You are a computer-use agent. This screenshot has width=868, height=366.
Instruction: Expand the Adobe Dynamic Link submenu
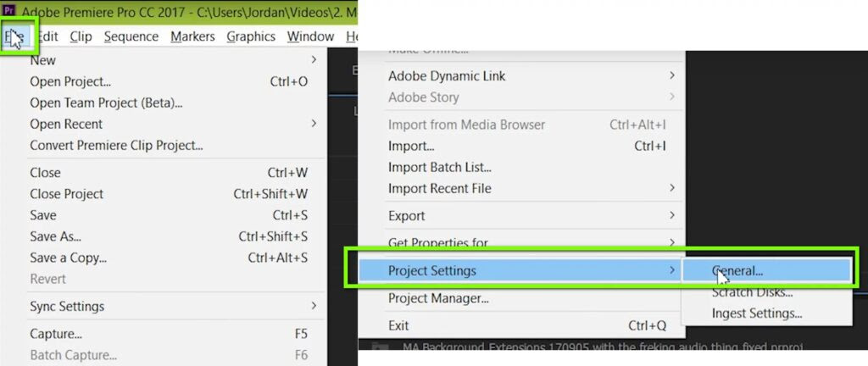click(521, 76)
